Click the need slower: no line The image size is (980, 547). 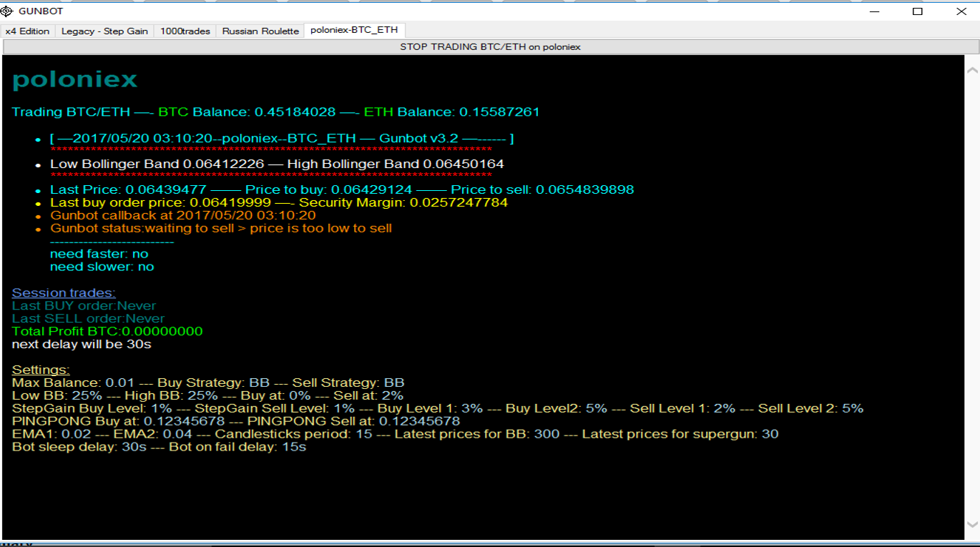tap(102, 267)
